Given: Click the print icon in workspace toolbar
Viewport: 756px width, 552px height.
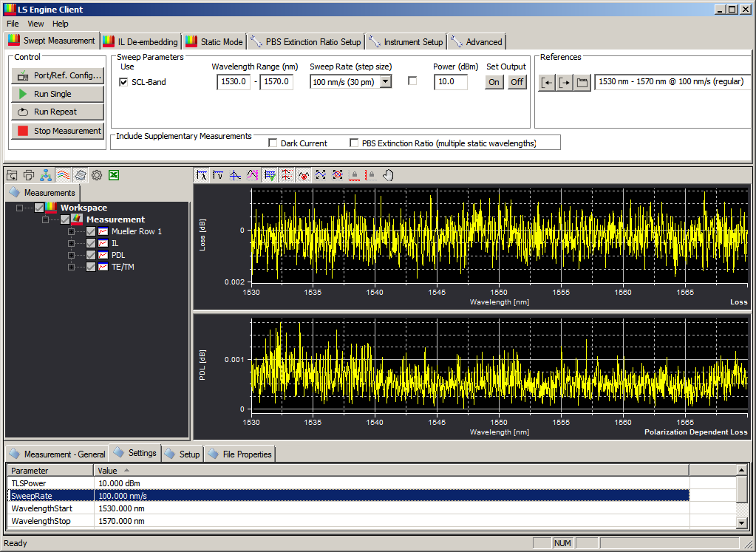Looking at the screenshot, I should (29, 175).
